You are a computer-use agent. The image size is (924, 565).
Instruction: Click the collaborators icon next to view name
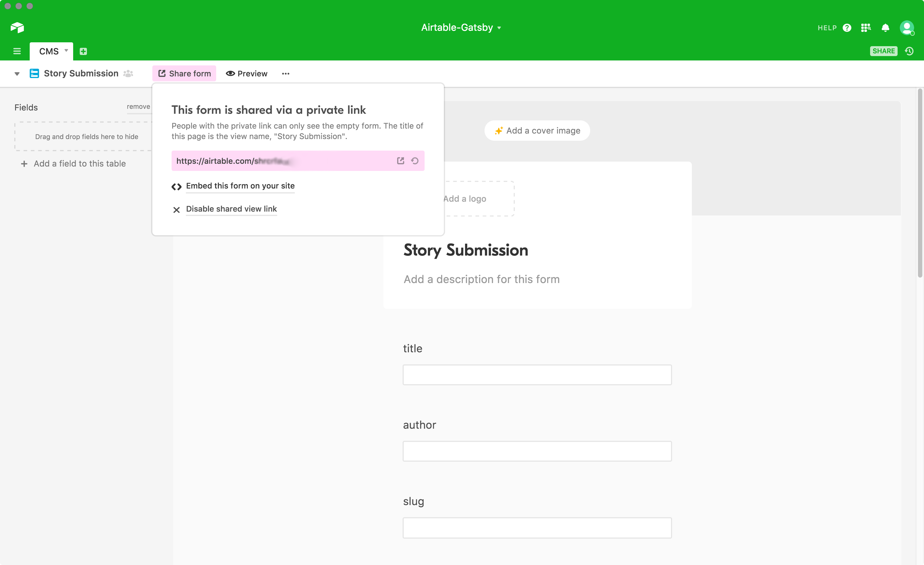point(128,73)
